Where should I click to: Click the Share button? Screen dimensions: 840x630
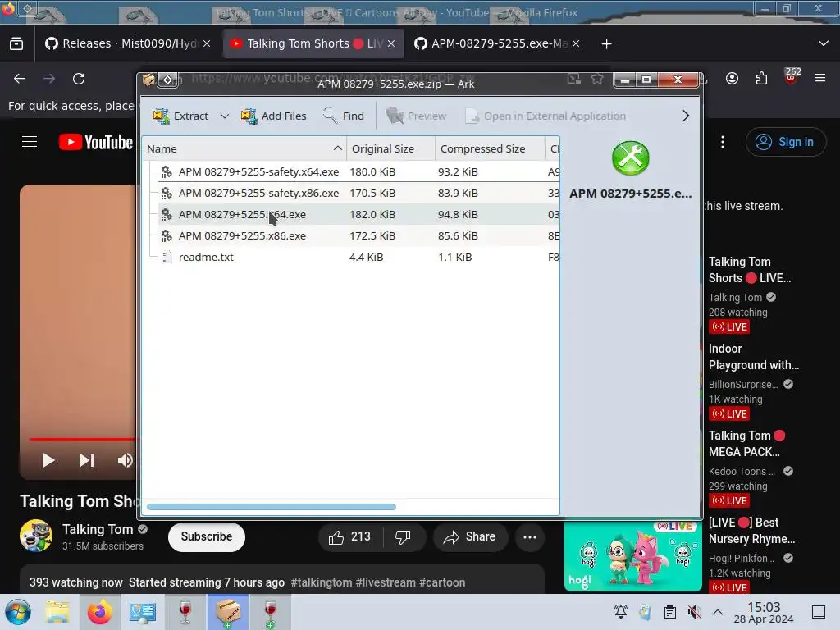pyautogui.click(x=470, y=536)
